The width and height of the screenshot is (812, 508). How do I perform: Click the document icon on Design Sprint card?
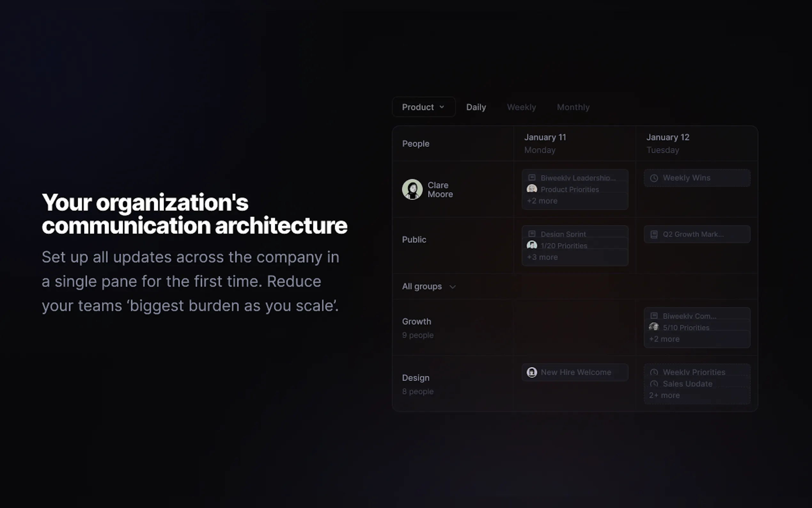[532, 234]
